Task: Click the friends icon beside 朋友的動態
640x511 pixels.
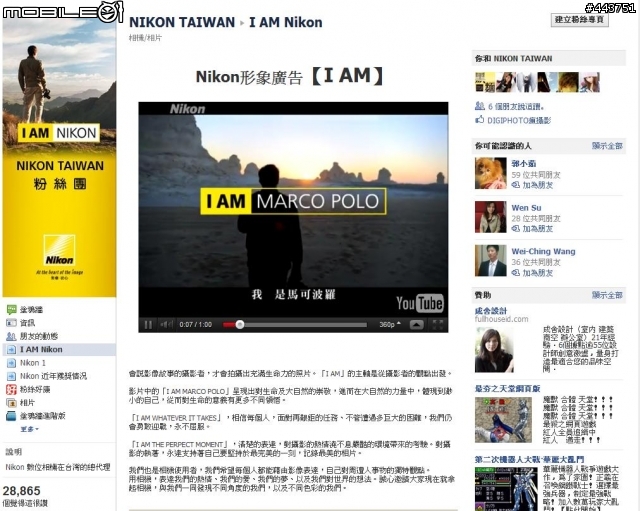Action: (x=11, y=336)
